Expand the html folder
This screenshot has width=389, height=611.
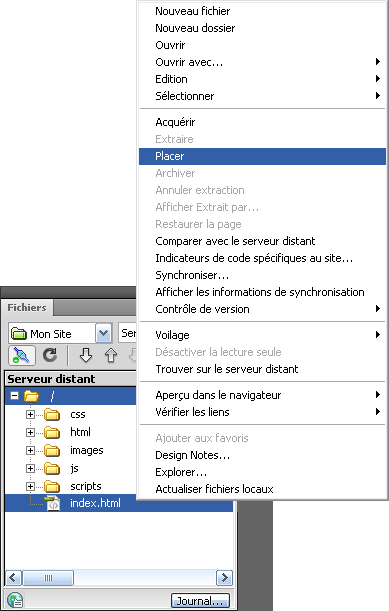[x=30, y=433]
